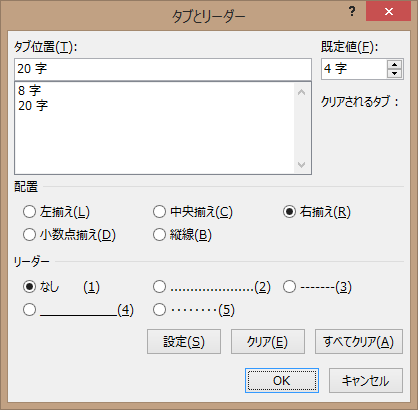Click the tab list scroll up arrow
This screenshot has height=410, width=418.
301,92
